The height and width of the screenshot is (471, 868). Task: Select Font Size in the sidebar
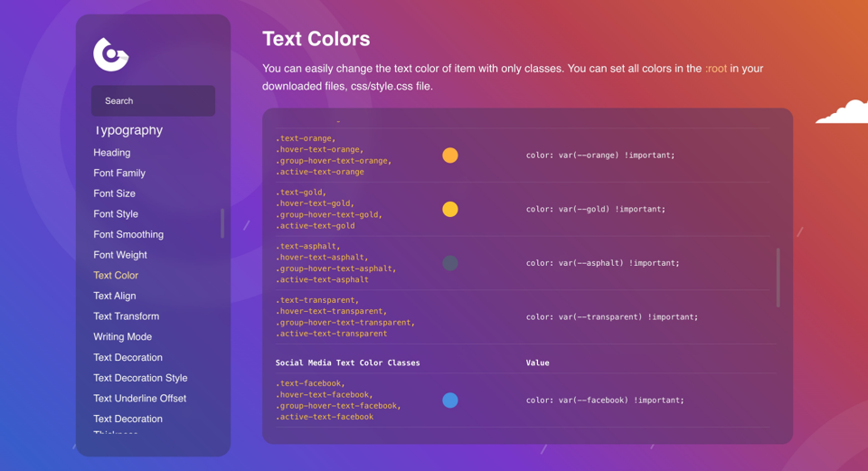(115, 193)
